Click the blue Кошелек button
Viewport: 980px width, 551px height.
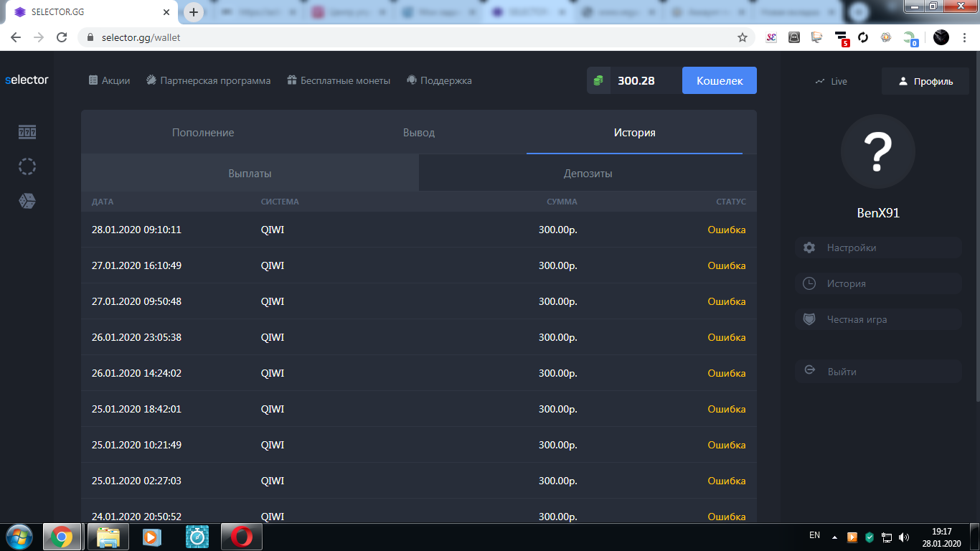point(720,80)
